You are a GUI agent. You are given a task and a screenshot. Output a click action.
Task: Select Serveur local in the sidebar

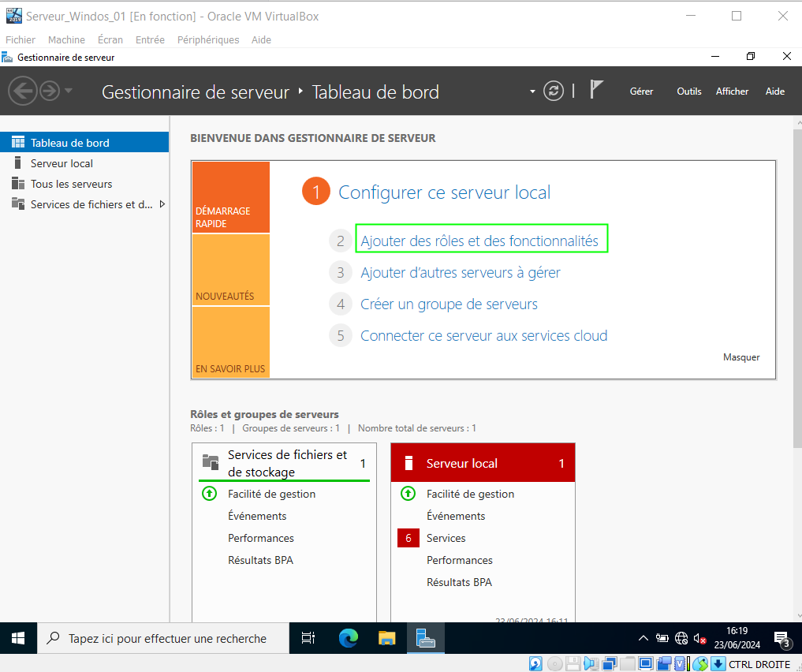point(62,163)
